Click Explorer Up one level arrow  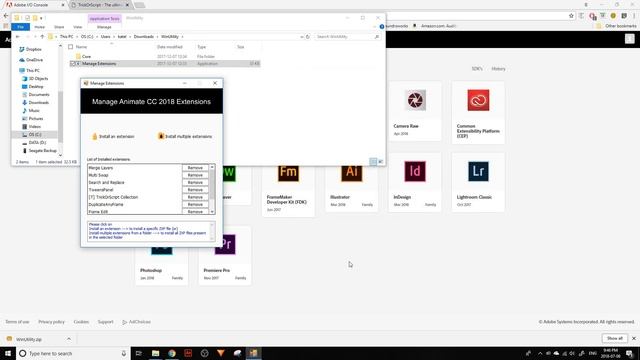pyautogui.click(x=42, y=37)
